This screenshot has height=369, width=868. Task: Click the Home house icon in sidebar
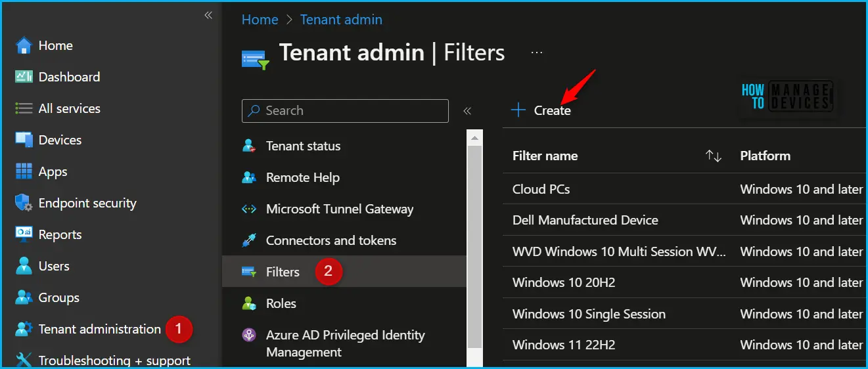(24, 45)
